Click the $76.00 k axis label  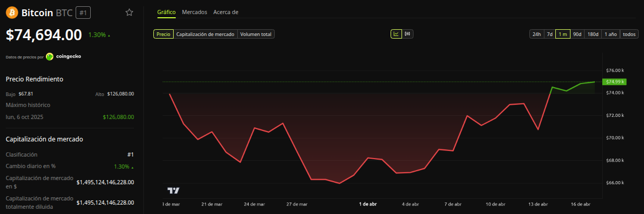pyautogui.click(x=614, y=70)
